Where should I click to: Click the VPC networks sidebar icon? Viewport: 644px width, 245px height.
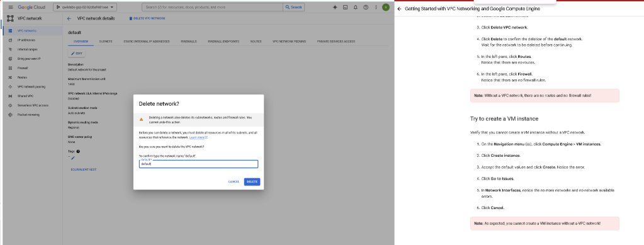(x=10, y=31)
